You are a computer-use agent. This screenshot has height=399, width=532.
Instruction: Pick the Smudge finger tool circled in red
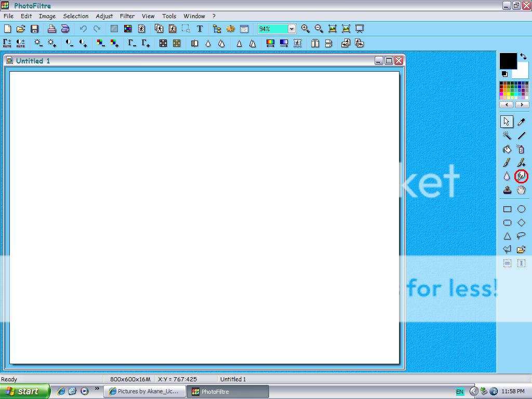tap(521, 177)
